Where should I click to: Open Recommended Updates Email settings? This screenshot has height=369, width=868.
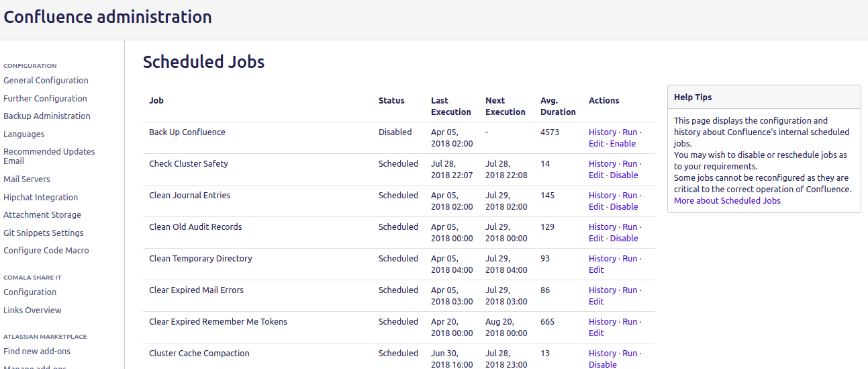(x=49, y=156)
